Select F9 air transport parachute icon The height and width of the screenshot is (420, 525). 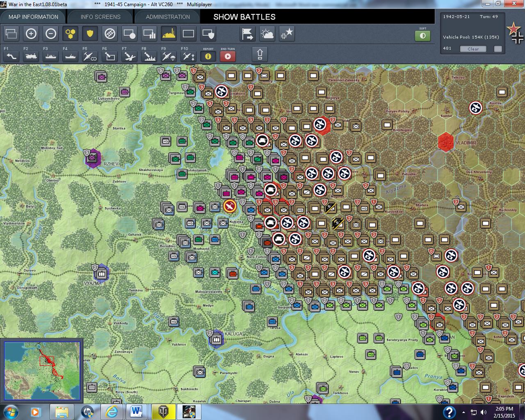169,56
